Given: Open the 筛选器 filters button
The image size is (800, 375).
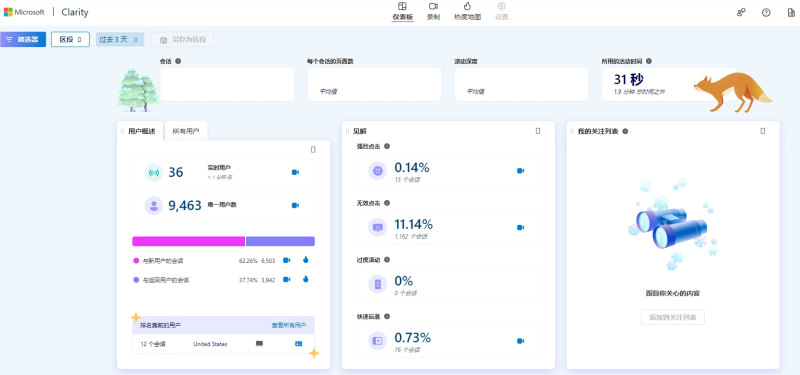Looking at the screenshot, I should pos(23,39).
